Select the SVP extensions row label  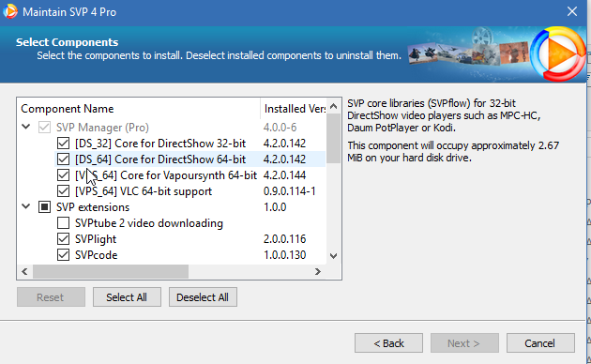click(93, 207)
